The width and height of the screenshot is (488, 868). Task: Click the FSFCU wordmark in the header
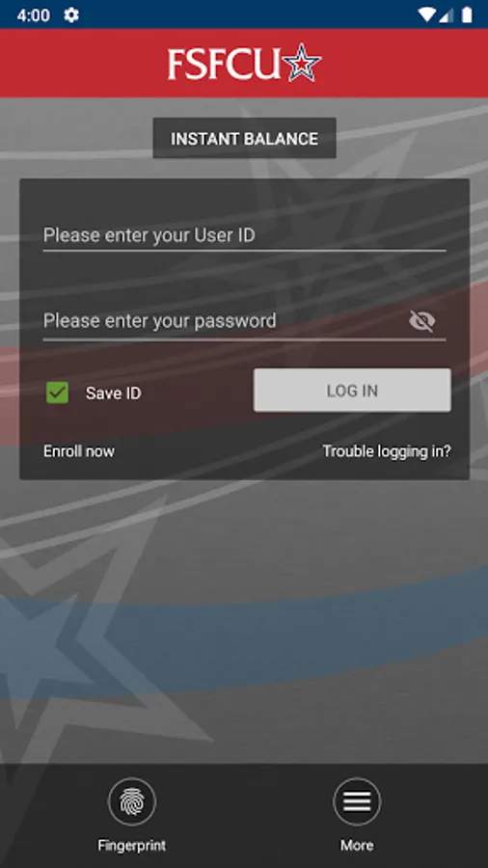[221, 65]
